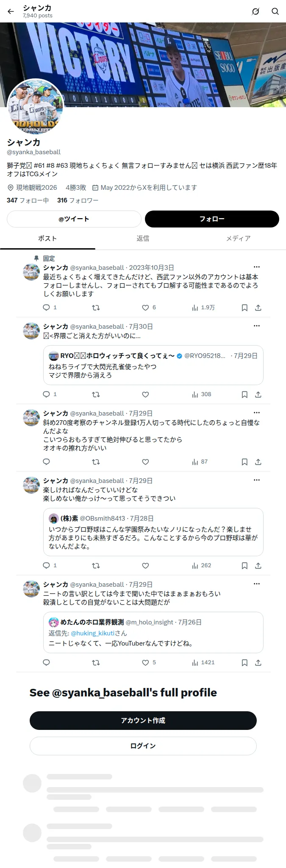
Task: Expand options for last July 29 post
Action: pos(257,584)
